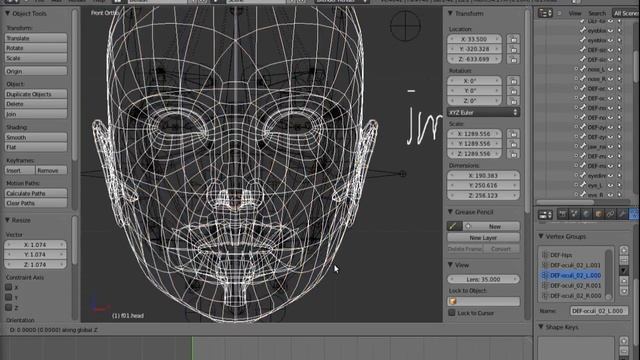Click Duplicate Objects button

[36, 94]
